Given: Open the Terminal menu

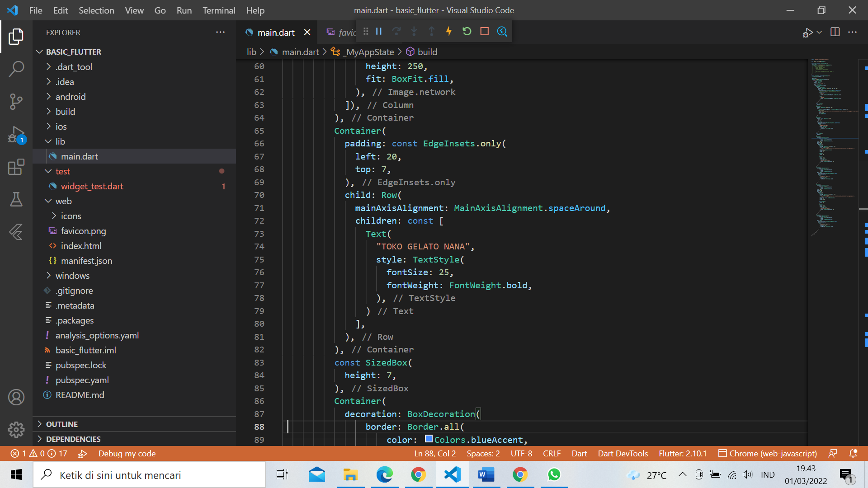Looking at the screenshot, I should (218, 10).
